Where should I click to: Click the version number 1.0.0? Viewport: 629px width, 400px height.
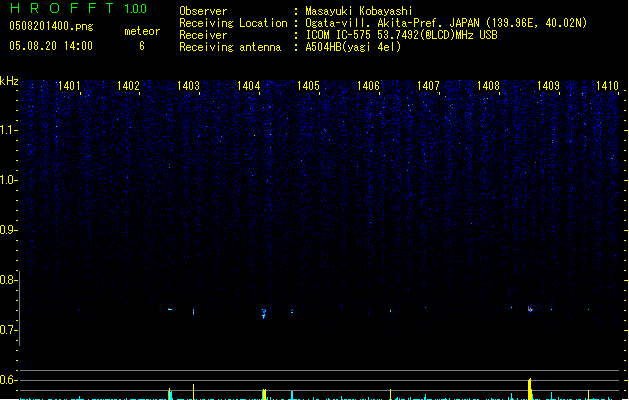[136, 8]
